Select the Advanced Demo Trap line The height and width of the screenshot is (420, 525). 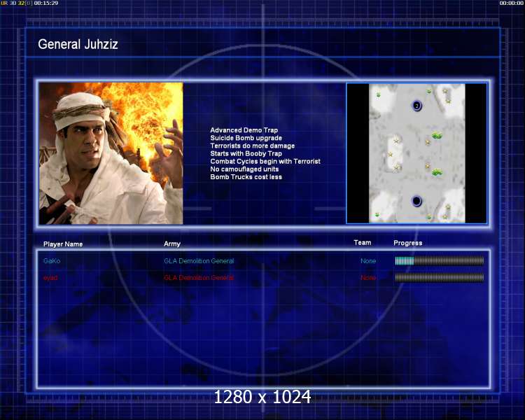click(x=244, y=130)
